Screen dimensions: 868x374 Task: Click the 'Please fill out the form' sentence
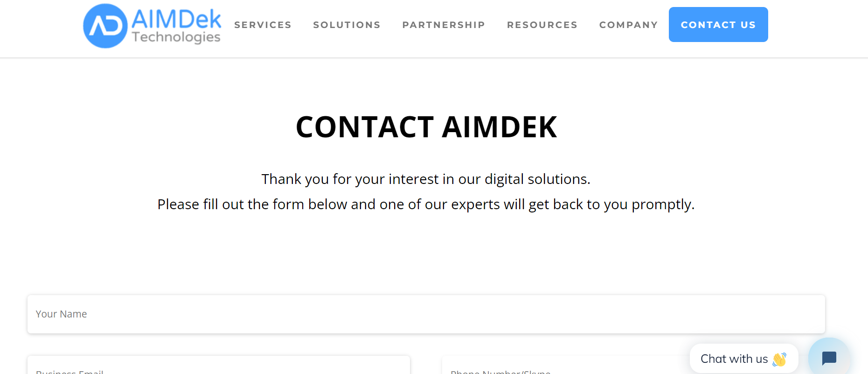pos(426,205)
